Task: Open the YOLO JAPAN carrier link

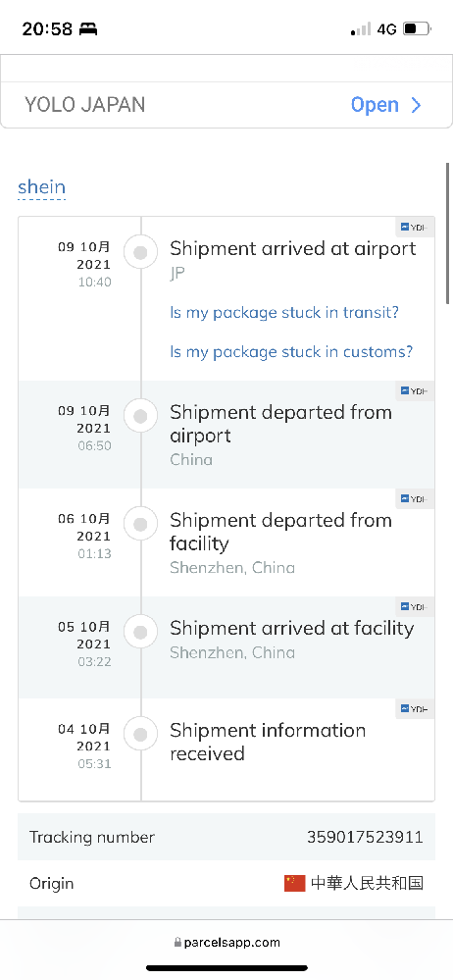Action: [x=226, y=104]
